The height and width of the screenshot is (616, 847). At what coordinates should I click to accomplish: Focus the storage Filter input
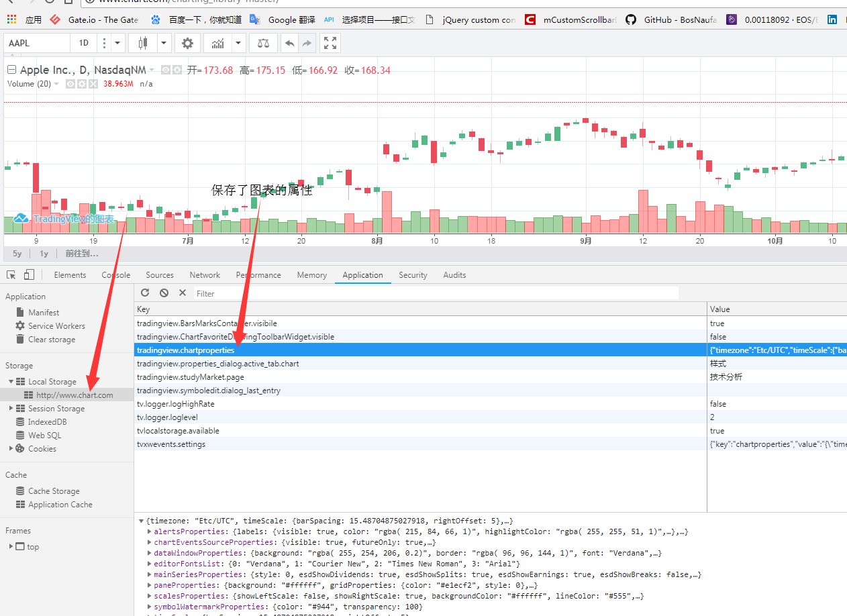(x=436, y=293)
